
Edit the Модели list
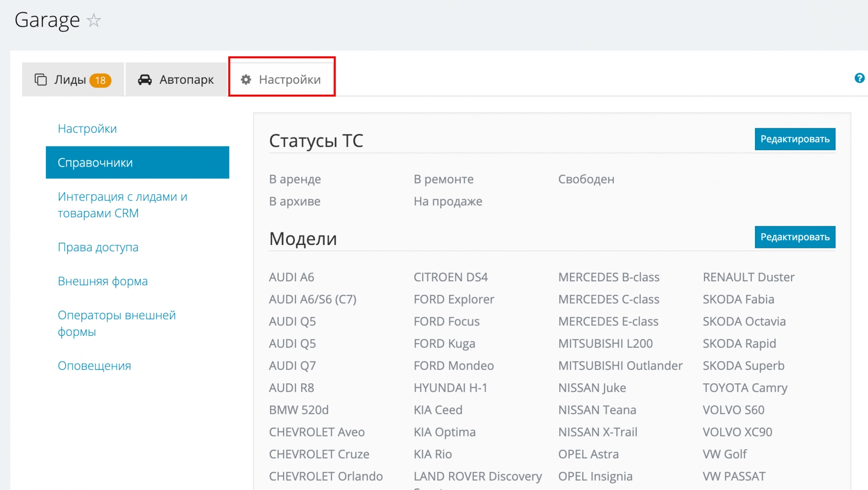(794, 237)
